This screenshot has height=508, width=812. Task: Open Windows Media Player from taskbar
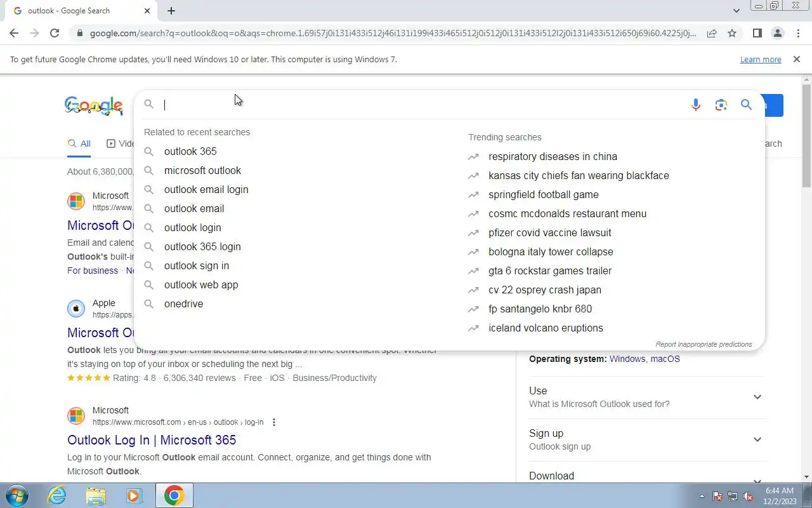point(134,495)
